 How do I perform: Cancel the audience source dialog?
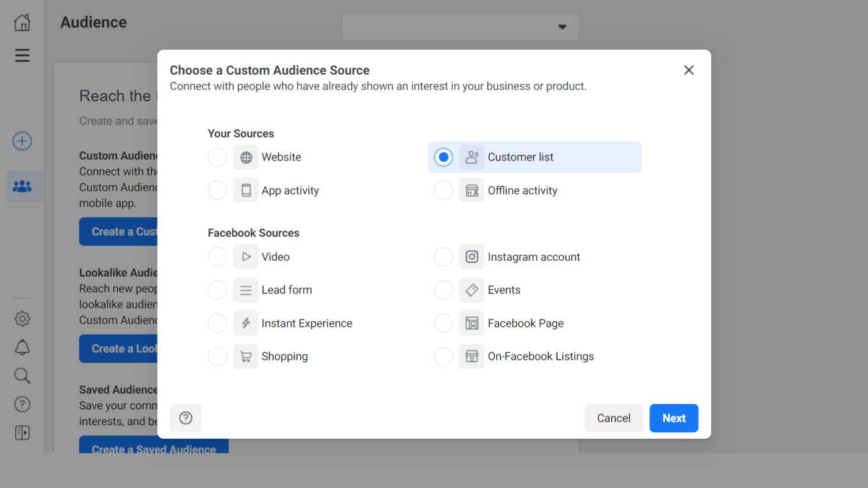pos(613,418)
